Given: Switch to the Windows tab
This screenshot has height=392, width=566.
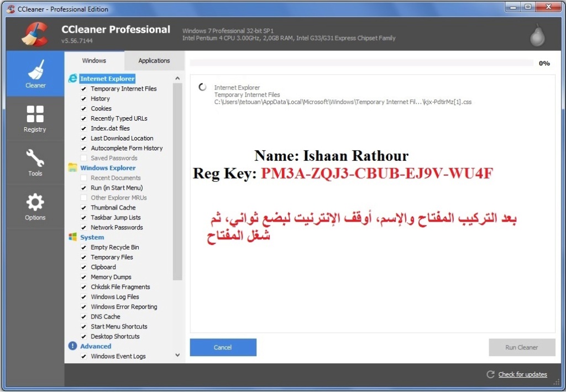Looking at the screenshot, I should coord(94,61).
